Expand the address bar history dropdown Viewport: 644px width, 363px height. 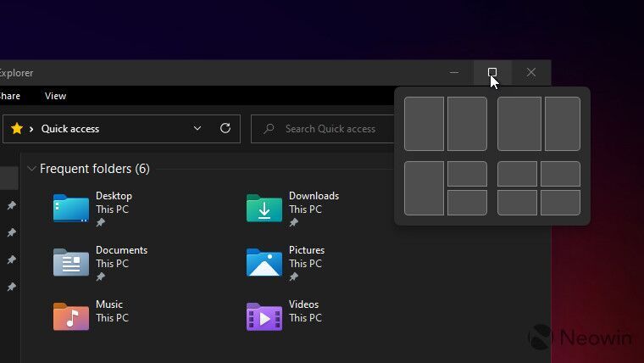tap(197, 129)
